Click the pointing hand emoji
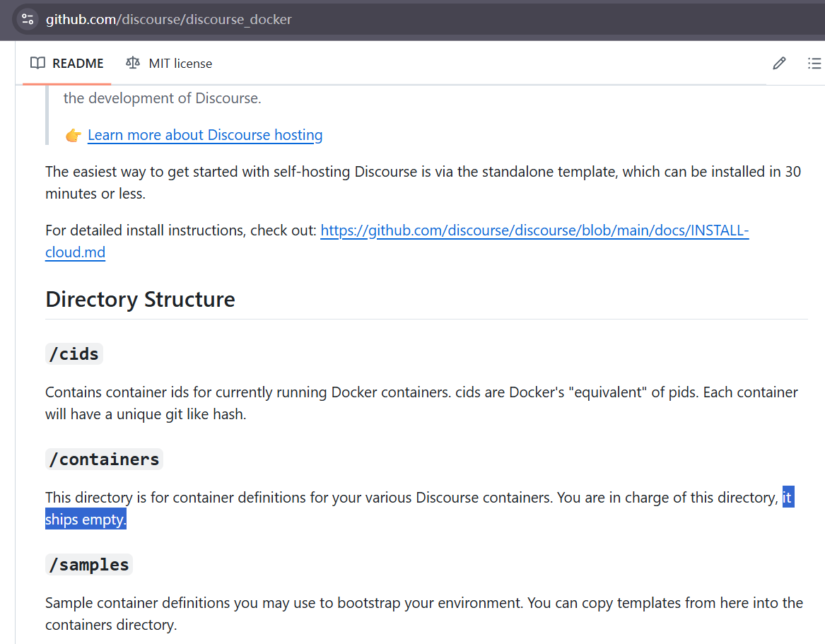Viewport: 825px width, 644px height. click(73, 135)
